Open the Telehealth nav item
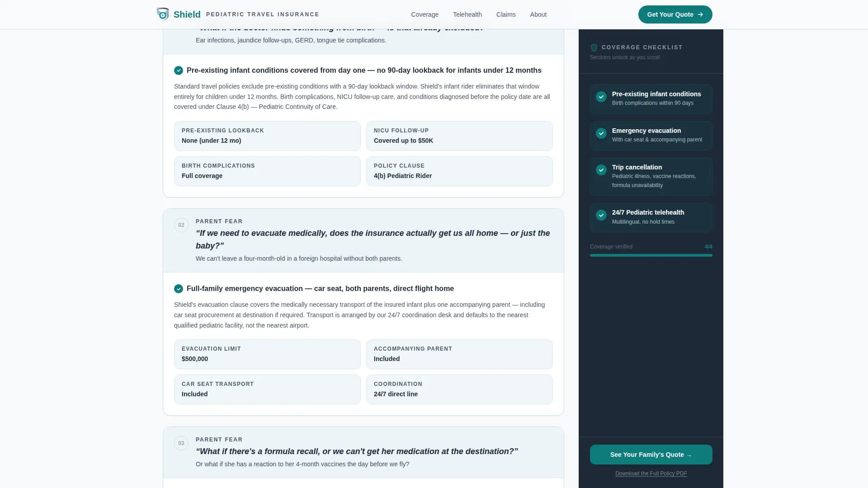 point(467,14)
